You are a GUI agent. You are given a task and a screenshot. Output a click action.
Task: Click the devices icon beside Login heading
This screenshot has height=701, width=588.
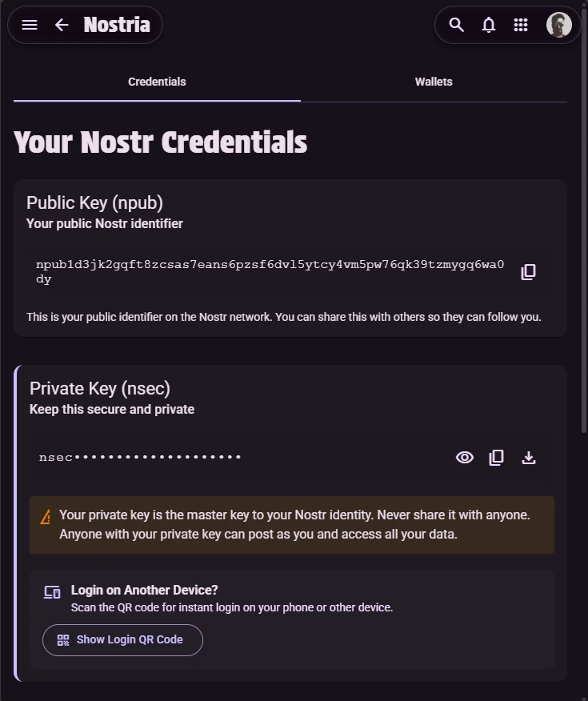(52, 592)
